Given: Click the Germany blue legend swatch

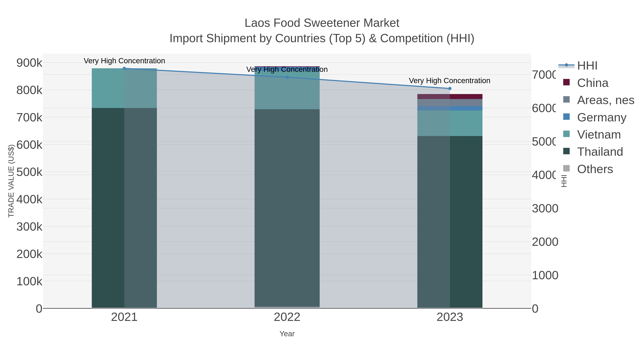Looking at the screenshot, I should click(567, 117).
